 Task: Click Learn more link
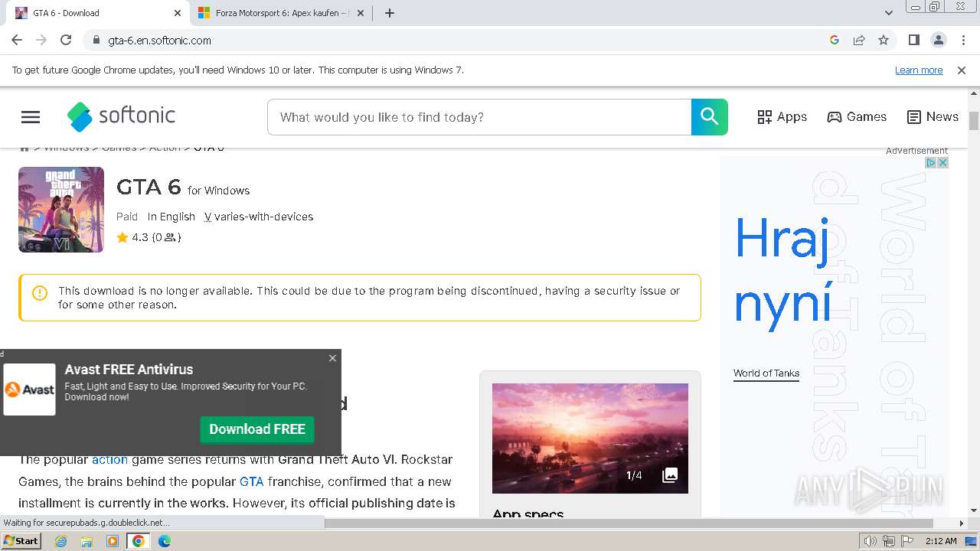point(919,70)
